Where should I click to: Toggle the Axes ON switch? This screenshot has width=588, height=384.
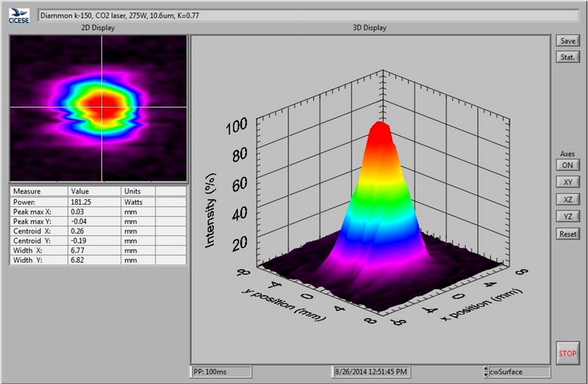pyautogui.click(x=567, y=165)
